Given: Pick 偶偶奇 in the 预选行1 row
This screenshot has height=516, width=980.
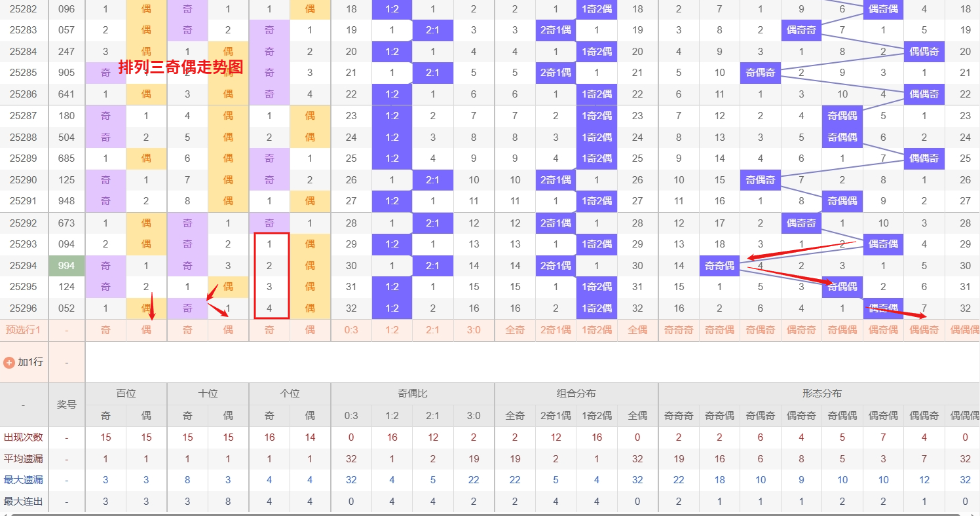Looking at the screenshot, I should 924,330.
